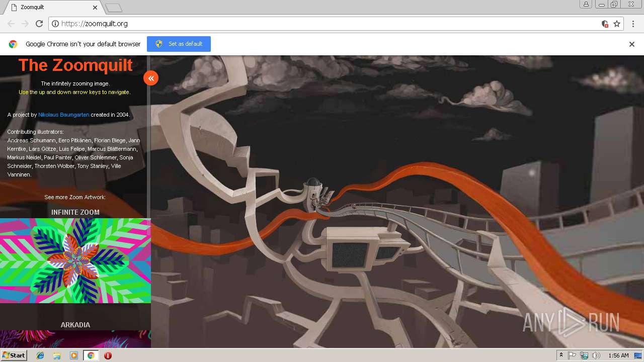This screenshot has height=362, width=644.
Task: Open the Infinite Zoom artwork thumbnail
Action: pyautogui.click(x=75, y=260)
